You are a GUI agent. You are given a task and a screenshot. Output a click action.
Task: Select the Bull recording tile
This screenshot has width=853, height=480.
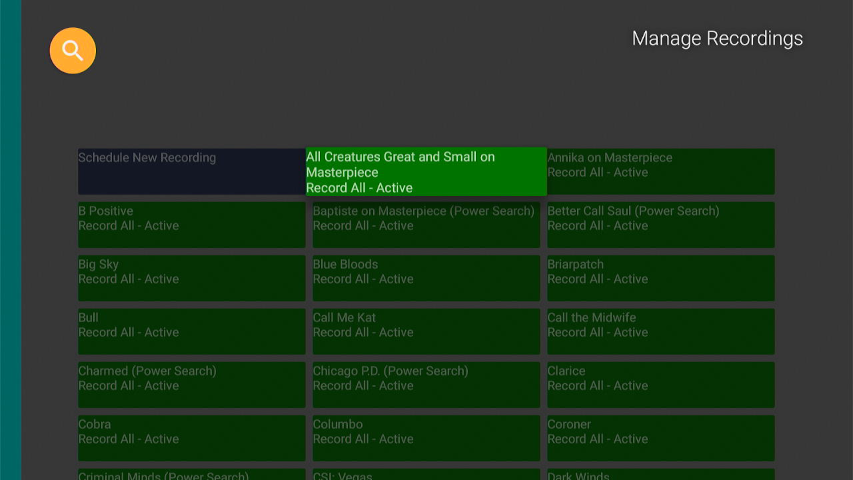191,331
